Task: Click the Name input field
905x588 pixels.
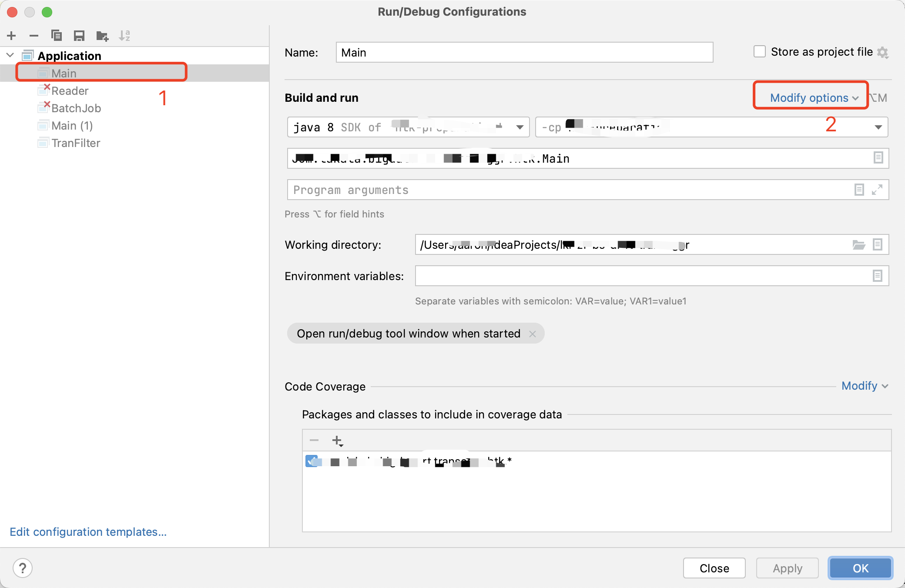Action: click(524, 52)
